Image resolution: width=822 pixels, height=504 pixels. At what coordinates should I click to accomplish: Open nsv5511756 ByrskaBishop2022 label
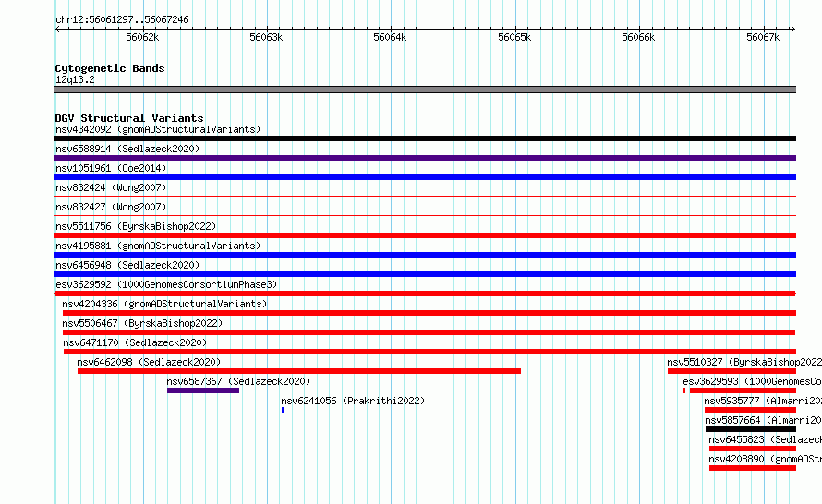pos(136,226)
